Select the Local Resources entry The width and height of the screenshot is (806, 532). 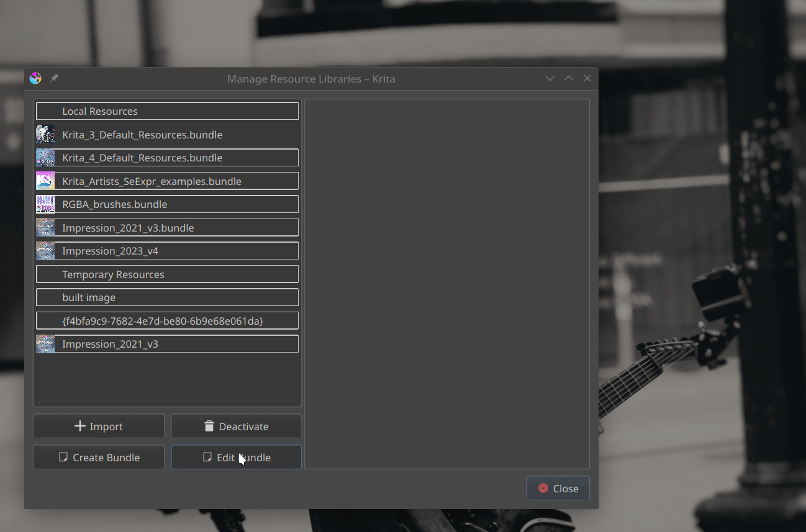(x=167, y=111)
